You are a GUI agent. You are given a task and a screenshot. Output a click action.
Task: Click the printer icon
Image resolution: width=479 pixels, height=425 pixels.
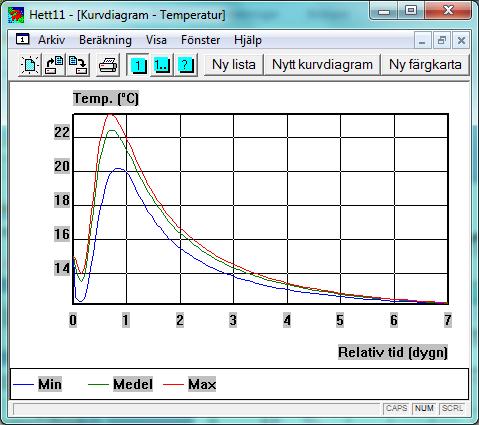tap(108, 65)
